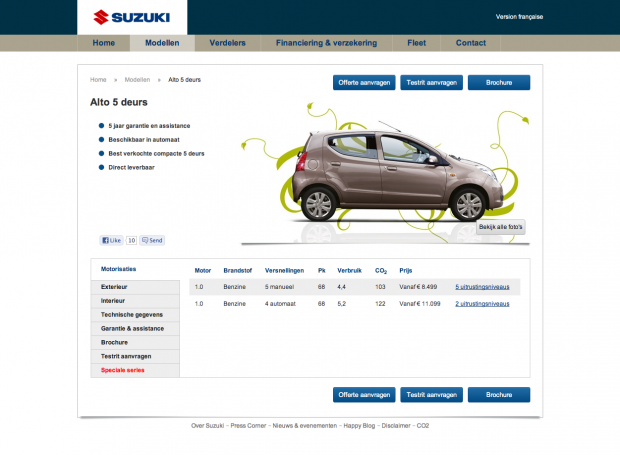Screen dimensions: 620x455
Task: Click the 4 automaat cell
Action: [280, 304]
